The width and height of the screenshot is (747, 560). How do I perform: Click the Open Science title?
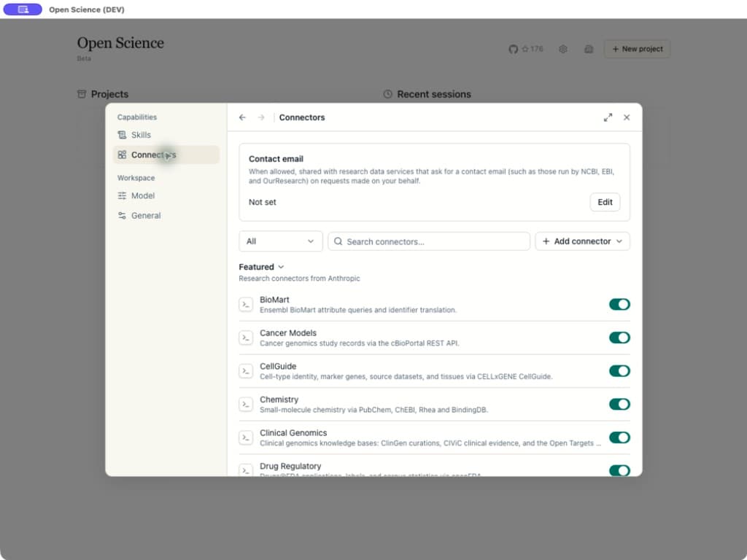120,43
